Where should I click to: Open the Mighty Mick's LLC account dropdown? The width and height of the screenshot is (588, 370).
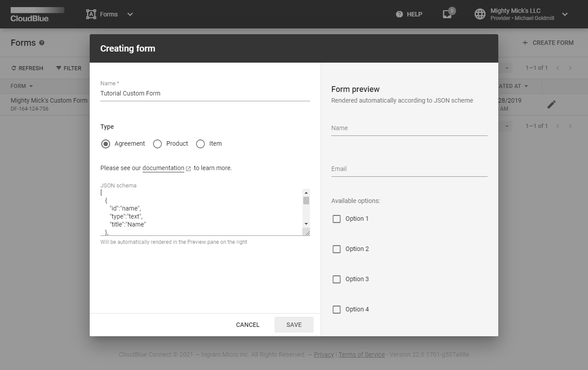click(565, 14)
